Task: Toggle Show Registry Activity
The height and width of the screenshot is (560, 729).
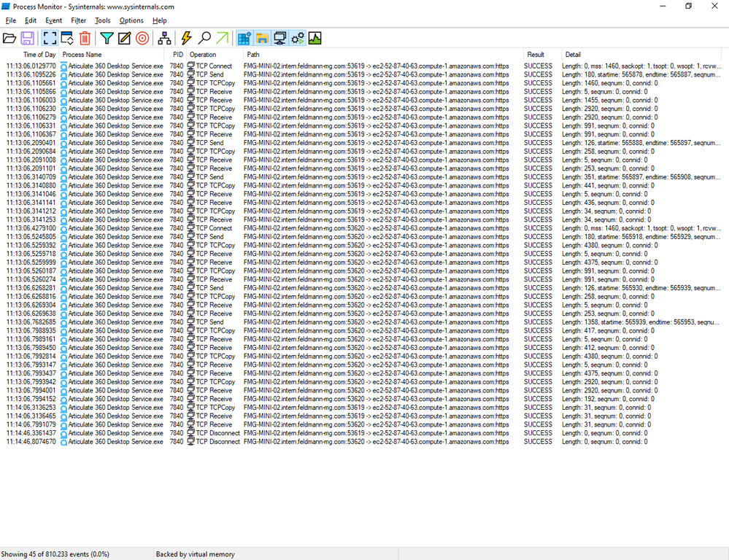Action: 244,38
